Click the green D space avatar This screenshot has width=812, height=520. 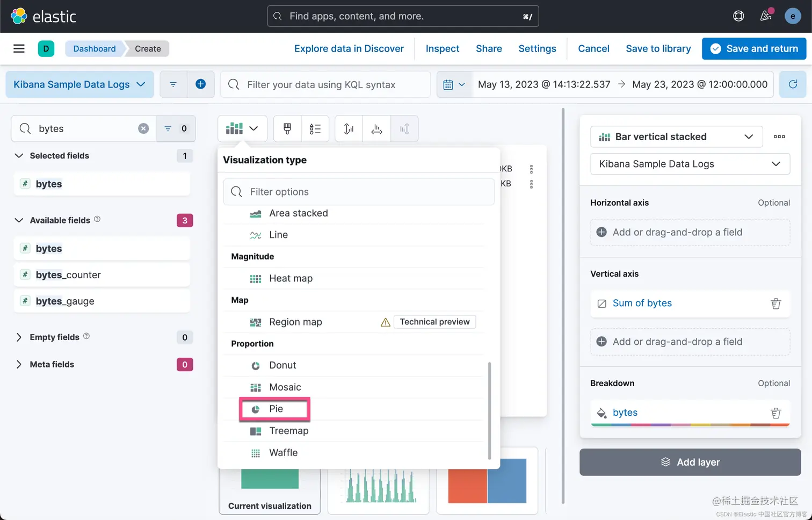pos(46,49)
